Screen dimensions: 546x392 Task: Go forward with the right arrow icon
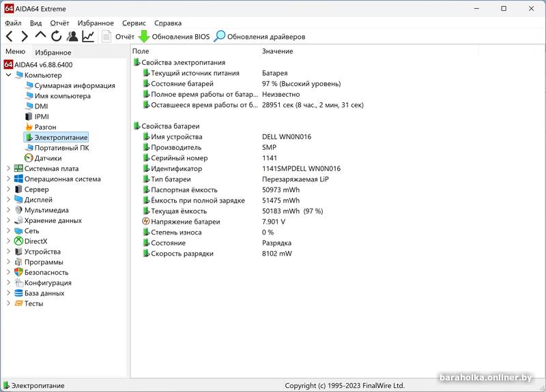click(25, 36)
